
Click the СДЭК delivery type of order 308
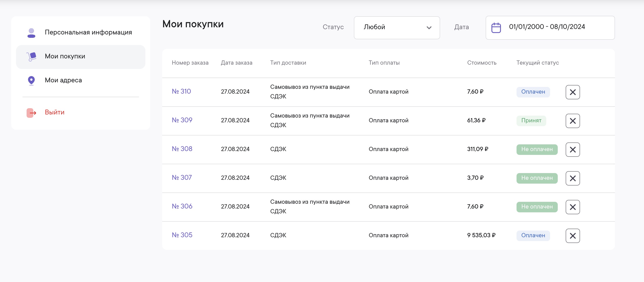[x=278, y=149]
